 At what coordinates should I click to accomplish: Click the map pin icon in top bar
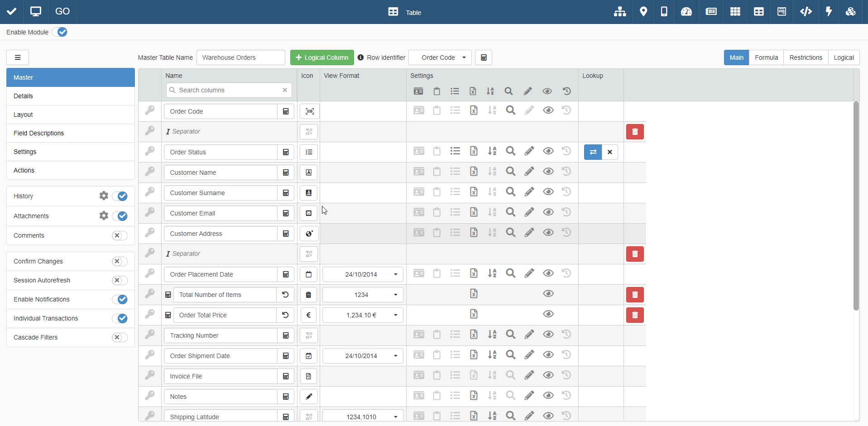(x=643, y=12)
